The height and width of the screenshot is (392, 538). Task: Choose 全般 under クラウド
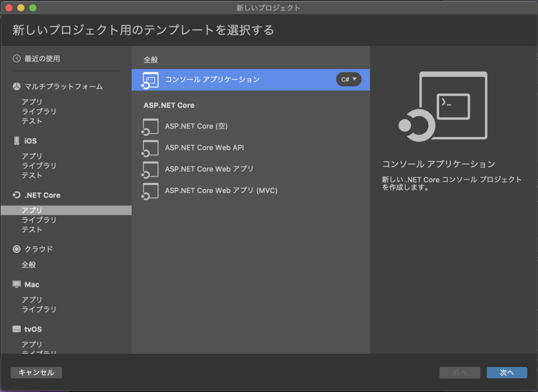[x=30, y=265]
